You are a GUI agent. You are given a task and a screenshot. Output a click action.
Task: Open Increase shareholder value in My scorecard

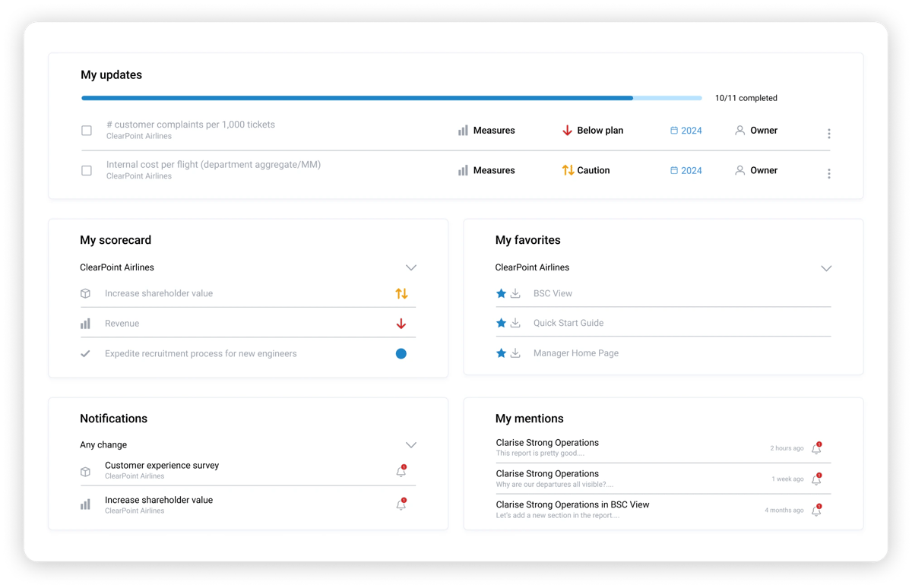159,293
